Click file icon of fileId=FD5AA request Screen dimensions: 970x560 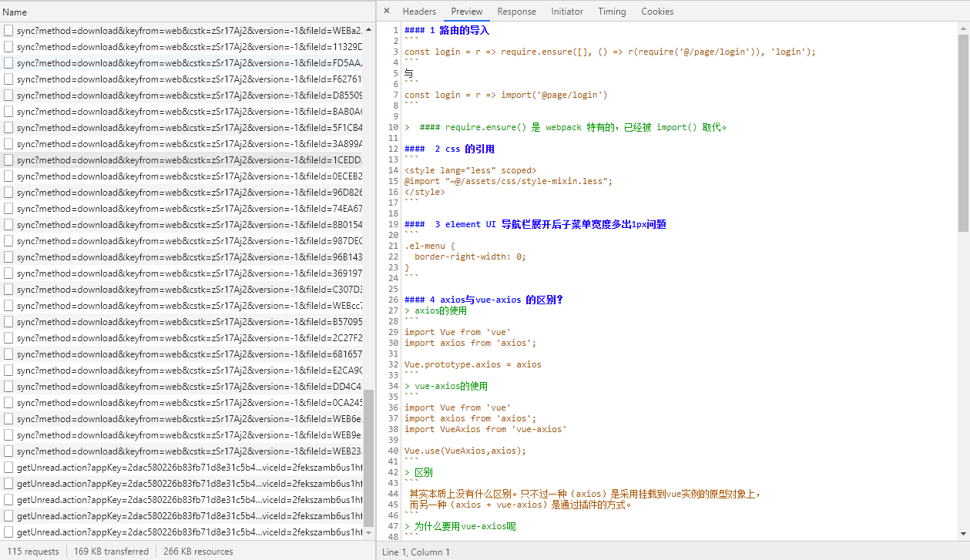coord(8,62)
